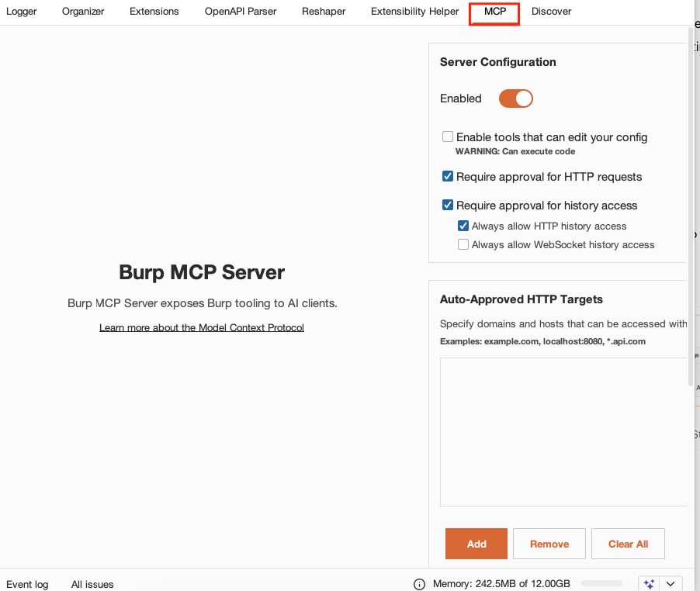This screenshot has width=700, height=591.
Task: Click the AI sparkle icon in status bar
Action: (x=649, y=584)
